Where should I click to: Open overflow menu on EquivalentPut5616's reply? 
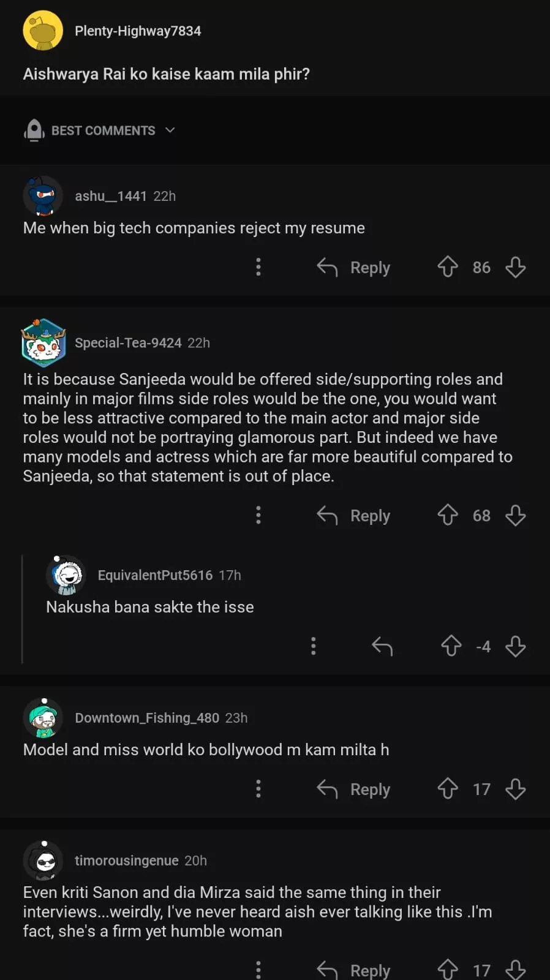click(x=314, y=646)
